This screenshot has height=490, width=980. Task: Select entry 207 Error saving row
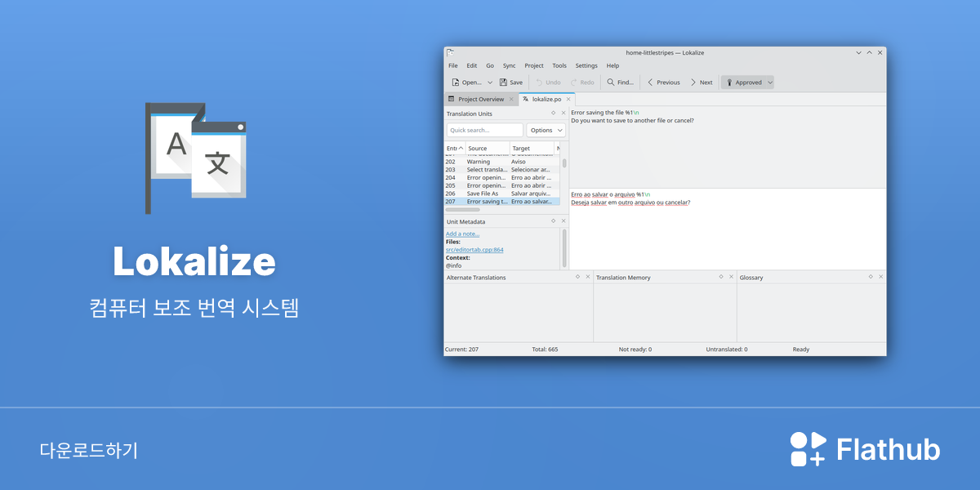[502, 201]
